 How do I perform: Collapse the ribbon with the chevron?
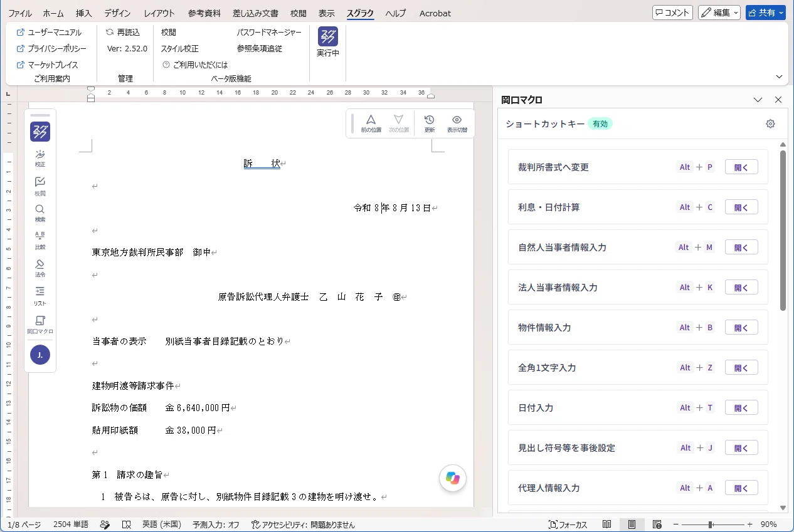780,76
